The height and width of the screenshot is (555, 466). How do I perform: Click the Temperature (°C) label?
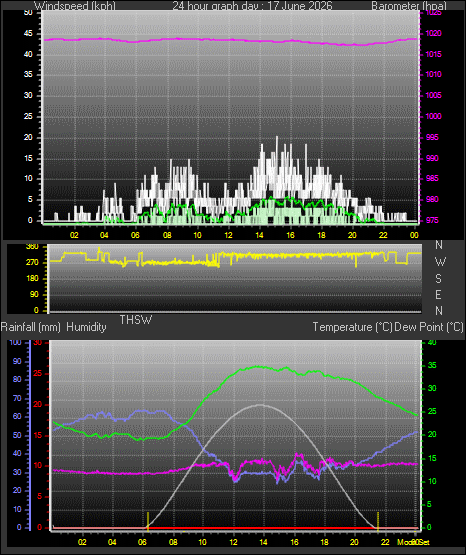coord(352,327)
